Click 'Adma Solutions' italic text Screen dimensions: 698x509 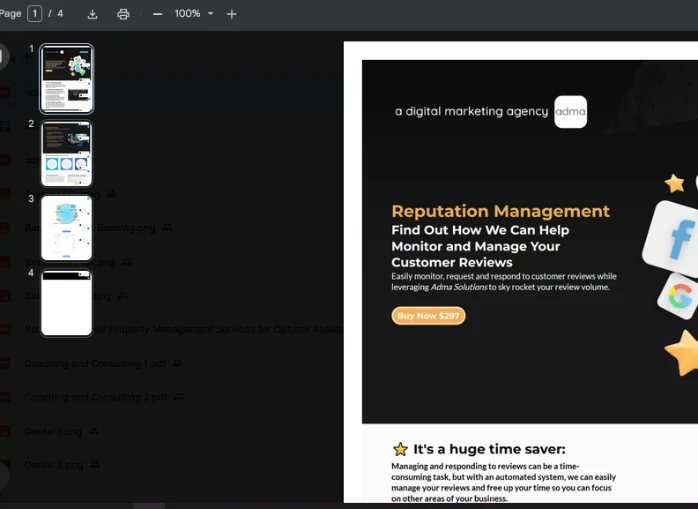[459, 287]
